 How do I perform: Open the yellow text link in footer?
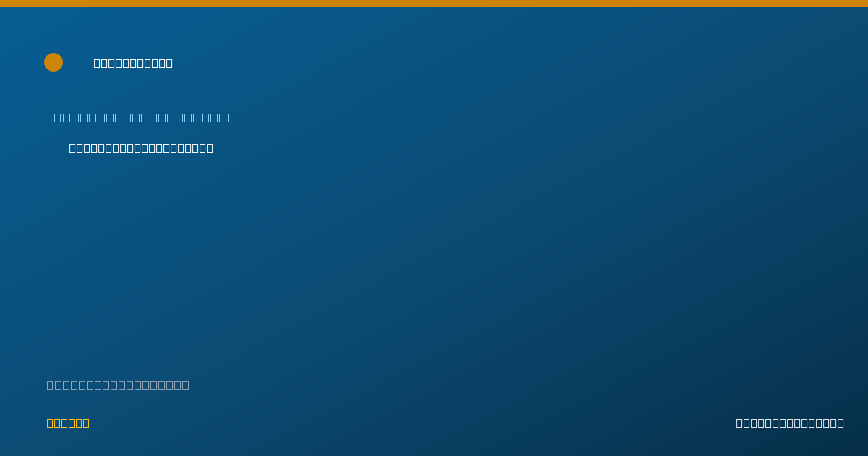[68, 423]
